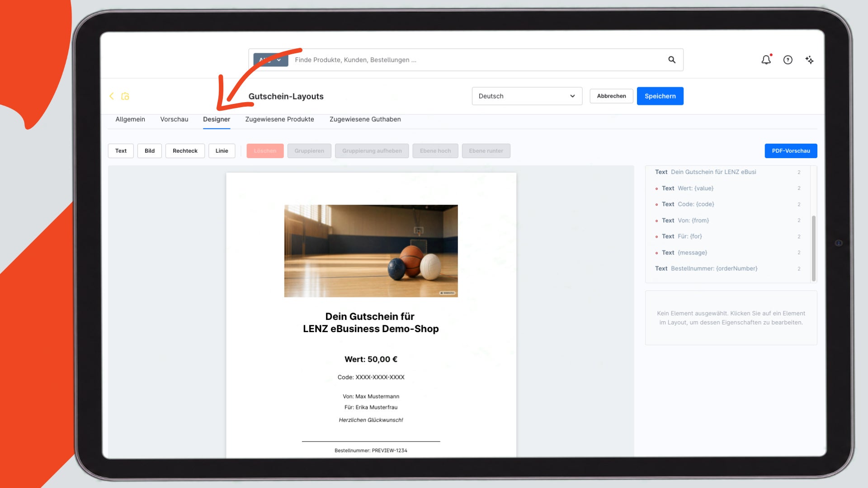Screen dimensions: 868x488
Task: Select the gym basketball image on canvas
Action: point(371,251)
